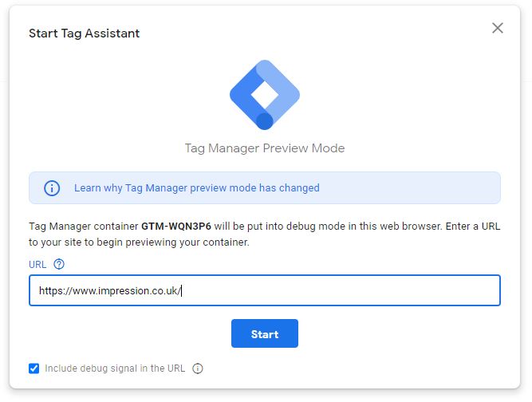Click the GTM-WQN3P6 container ID
The image size is (532, 402).
176,227
